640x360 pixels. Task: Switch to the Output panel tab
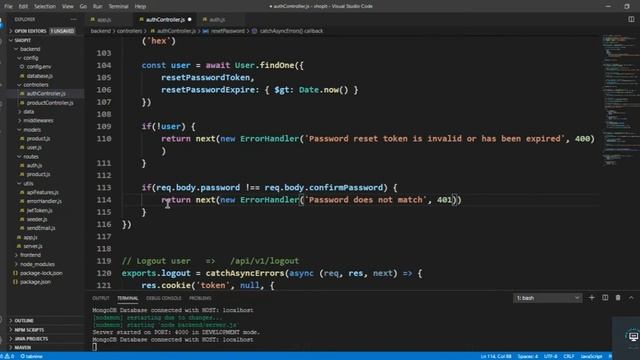tap(100, 298)
